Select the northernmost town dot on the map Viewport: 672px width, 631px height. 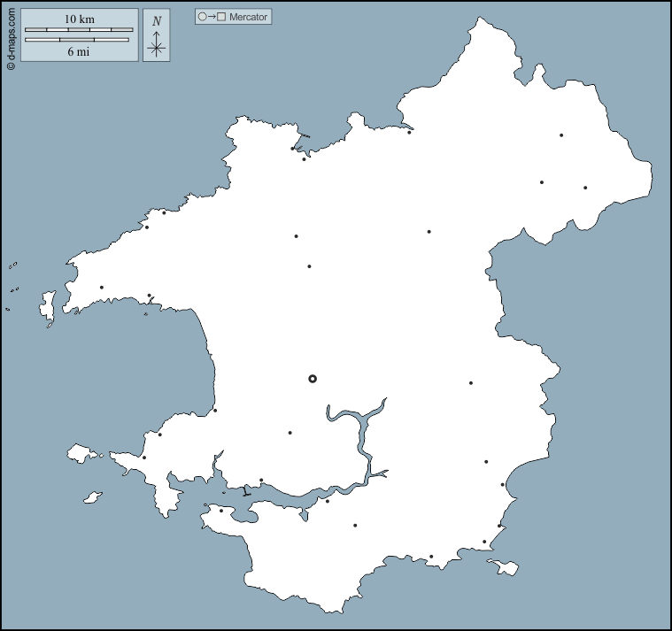(x=409, y=132)
